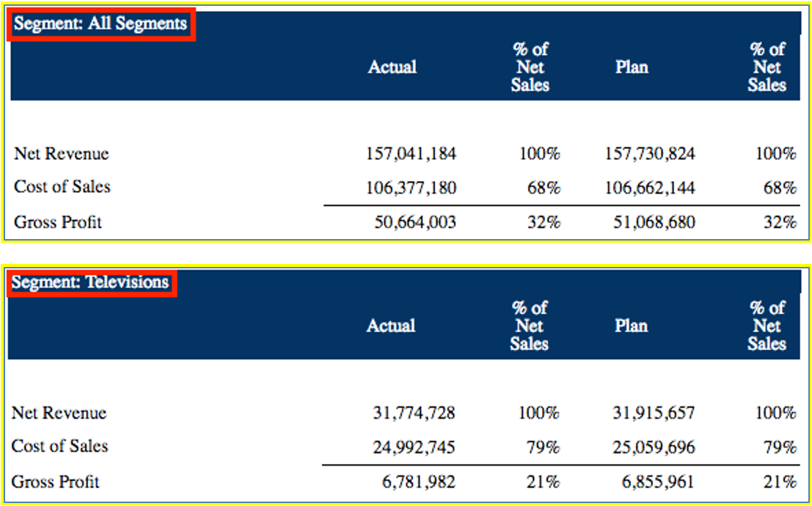Select the 106,377,180 actual cost value
The width and height of the screenshot is (812, 506).
pos(411,188)
